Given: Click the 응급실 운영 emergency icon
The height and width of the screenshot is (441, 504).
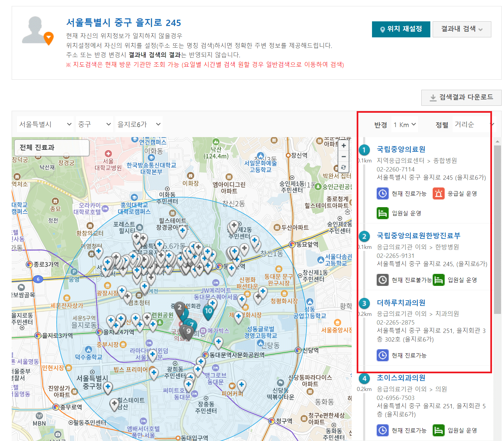Looking at the screenshot, I should [x=439, y=193].
